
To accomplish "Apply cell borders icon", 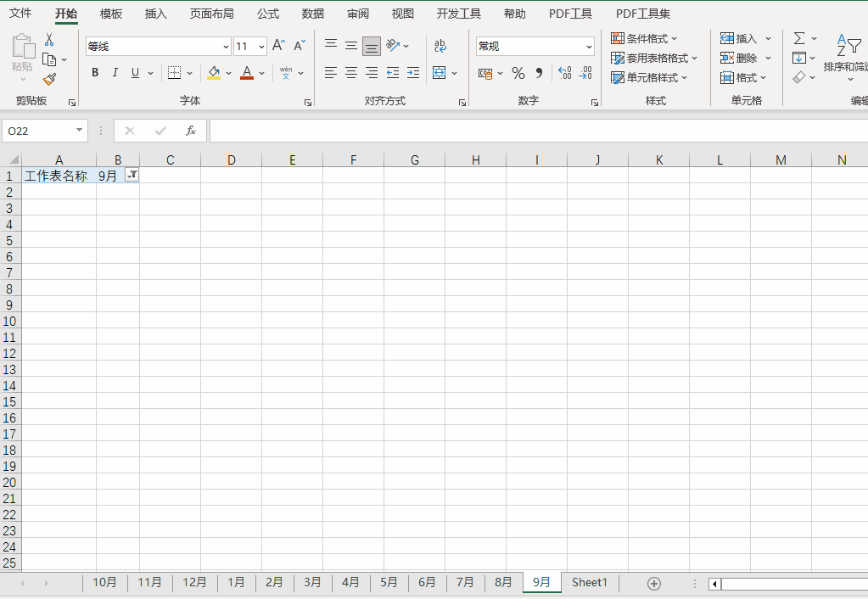I will point(175,72).
